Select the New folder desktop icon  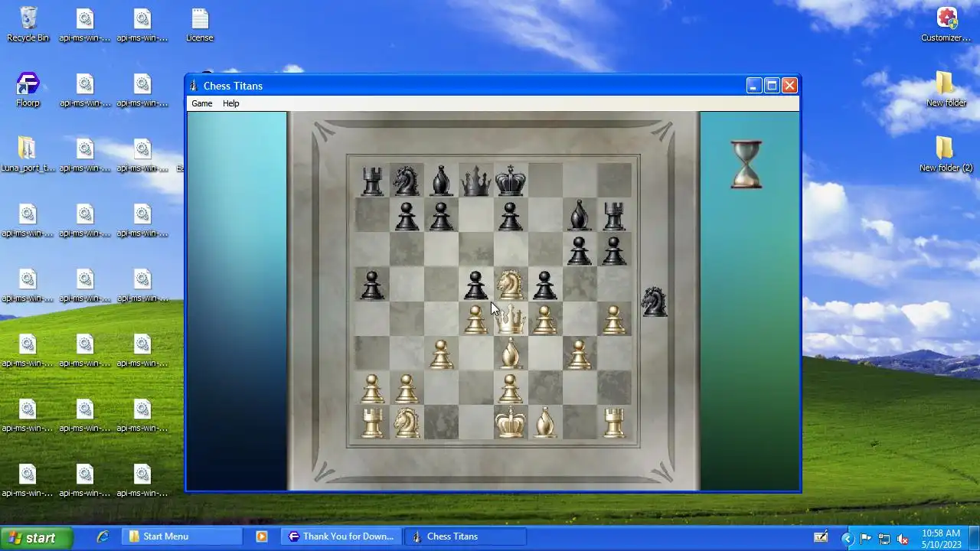coord(946,89)
